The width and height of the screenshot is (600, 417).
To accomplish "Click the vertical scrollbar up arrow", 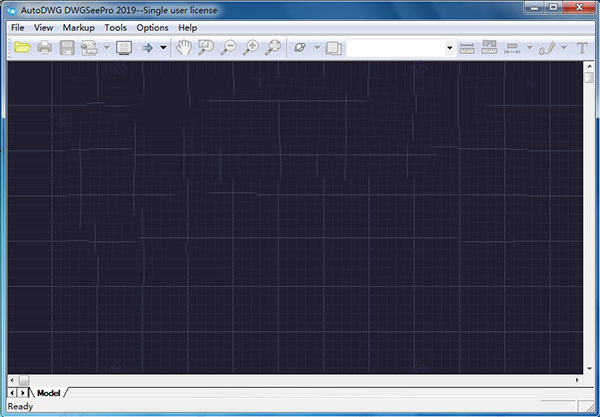I will click(589, 66).
